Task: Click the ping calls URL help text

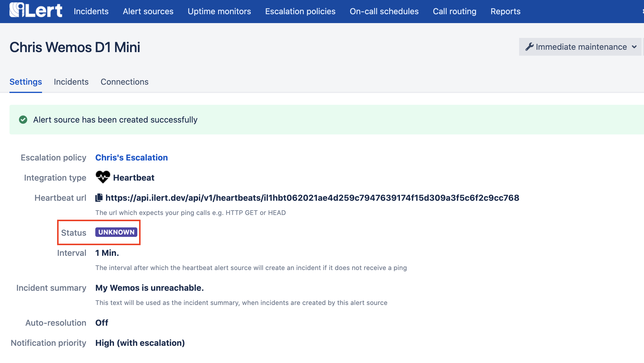Action: 191,213
